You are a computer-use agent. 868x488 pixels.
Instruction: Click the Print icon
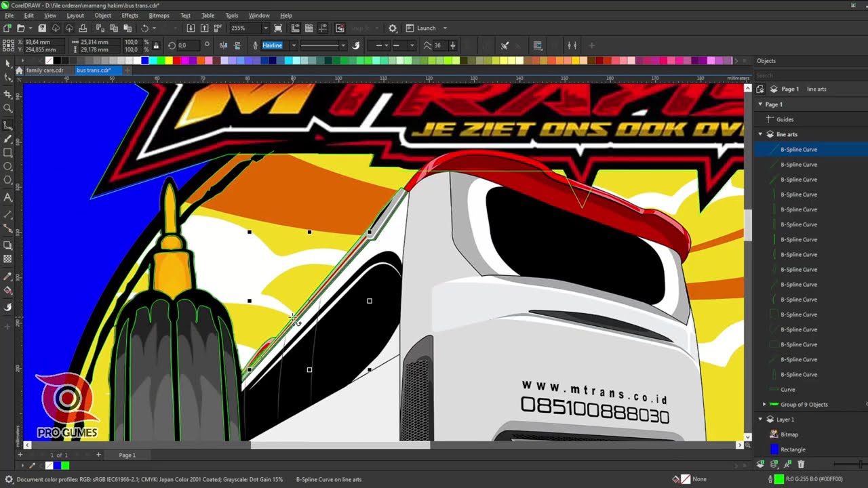(x=83, y=28)
